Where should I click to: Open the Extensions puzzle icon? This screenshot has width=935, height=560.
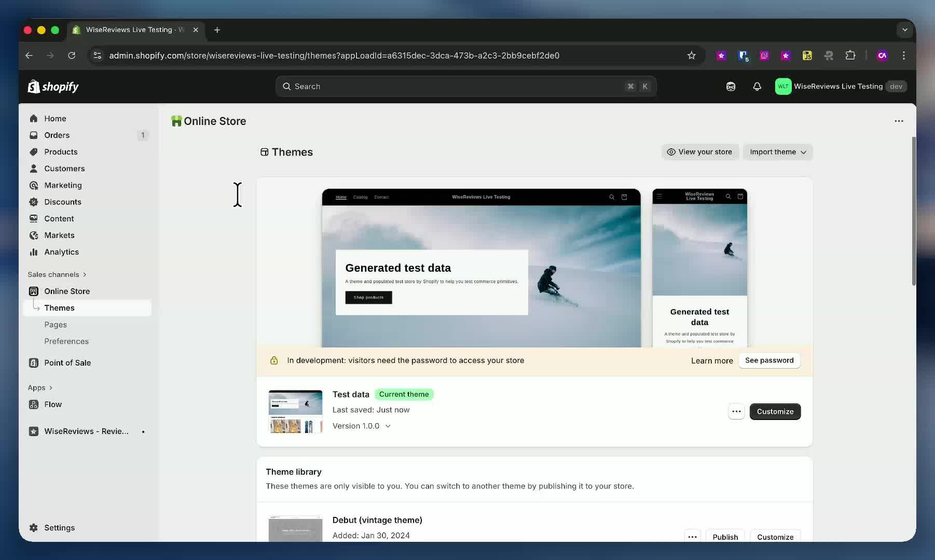[850, 55]
